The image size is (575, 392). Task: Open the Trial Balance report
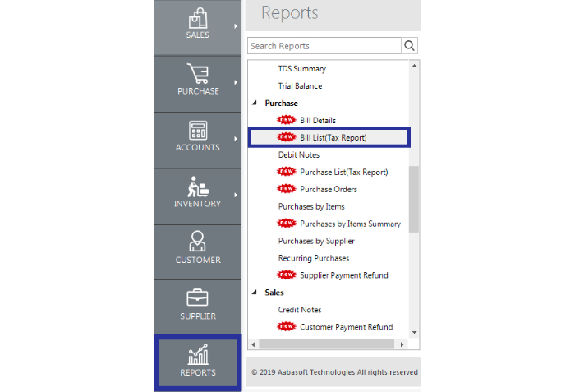click(x=300, y=86)
